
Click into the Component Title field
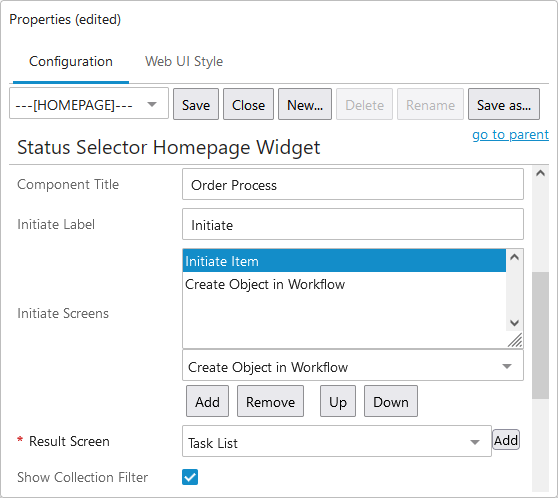click(353, 184)
